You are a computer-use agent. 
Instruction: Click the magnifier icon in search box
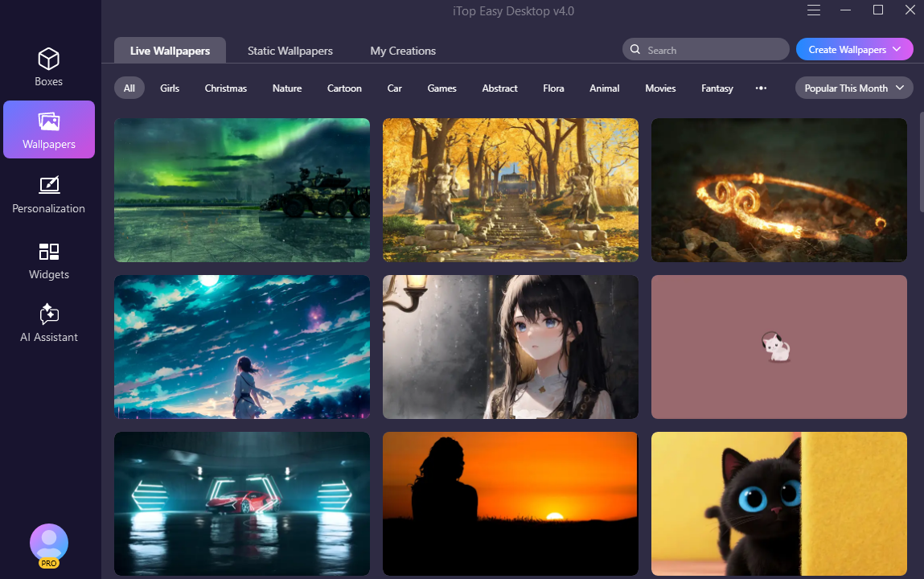pos(635,50)
